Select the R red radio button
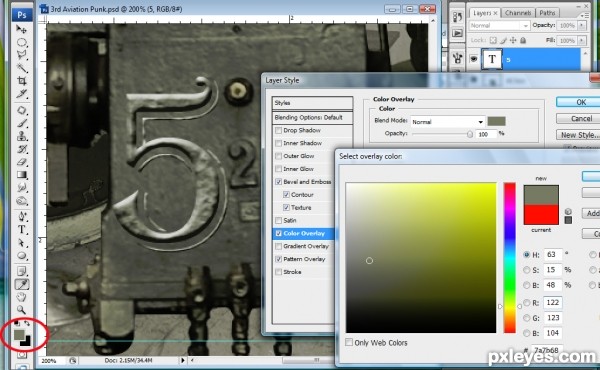The height and width of the screenshot is (370, 600). pos(527,303)
